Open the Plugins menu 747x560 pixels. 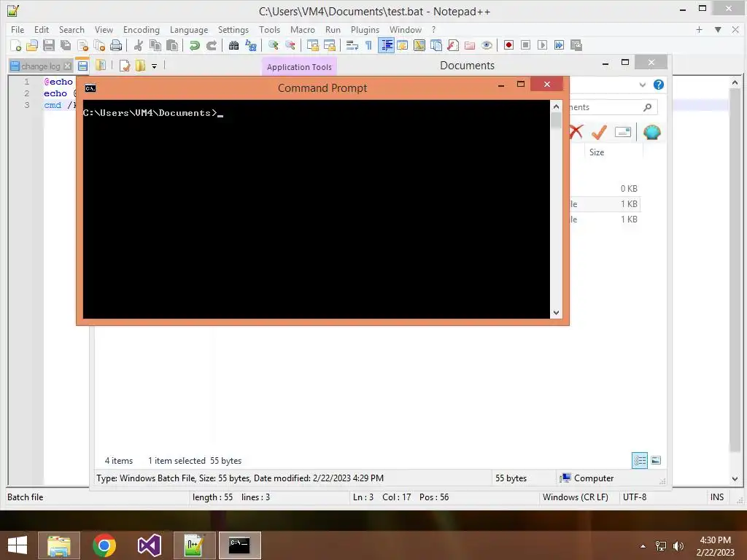[x=365, y=29]
